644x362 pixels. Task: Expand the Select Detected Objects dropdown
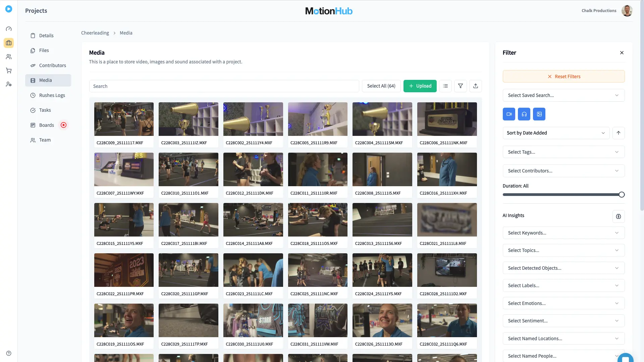point(563,268)
